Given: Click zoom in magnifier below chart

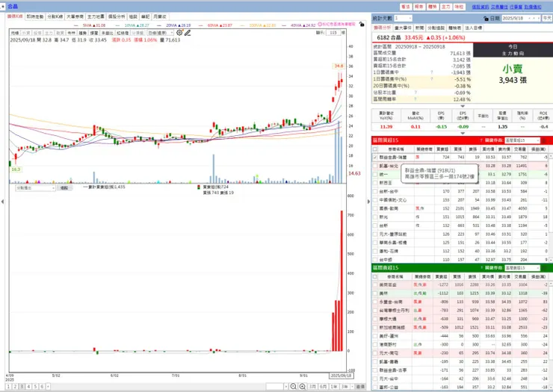Looking at the screenshot, I should pos(302,387).
